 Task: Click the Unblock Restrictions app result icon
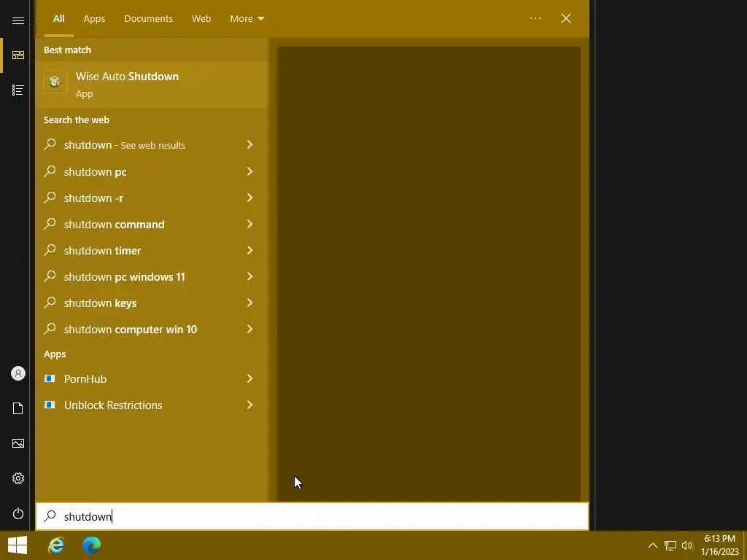(50, 405)
